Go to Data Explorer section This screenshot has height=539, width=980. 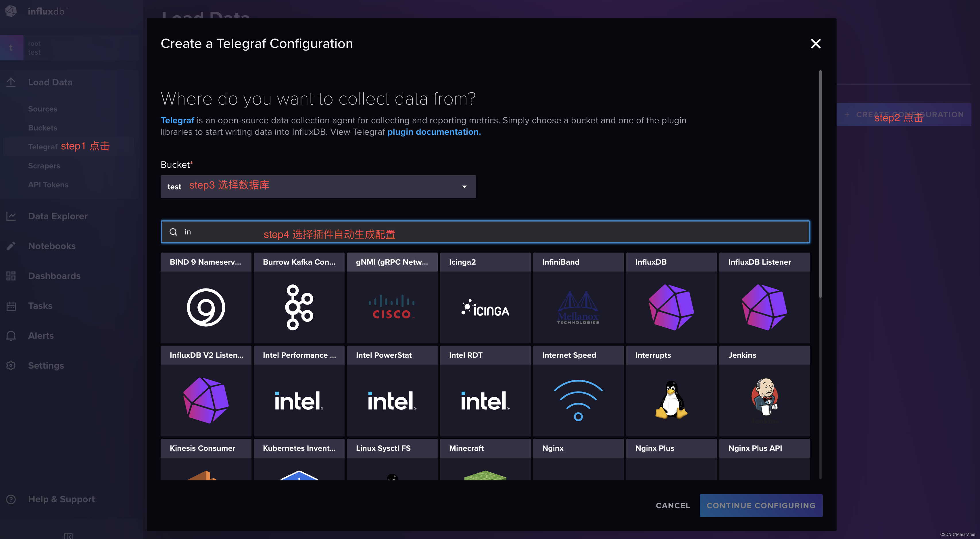pos(58,216)
